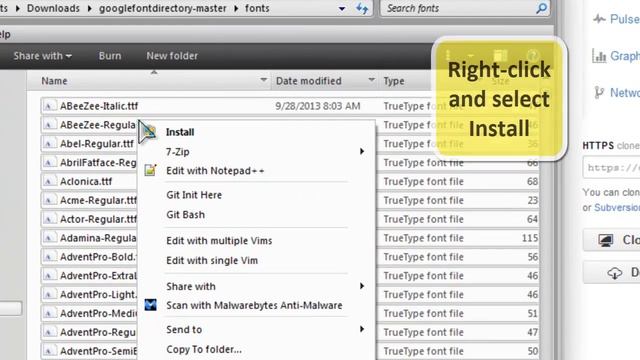Choose Git Init Here
Image resolution: width=640 pixels, height=360 pixels.
(194, 195)
